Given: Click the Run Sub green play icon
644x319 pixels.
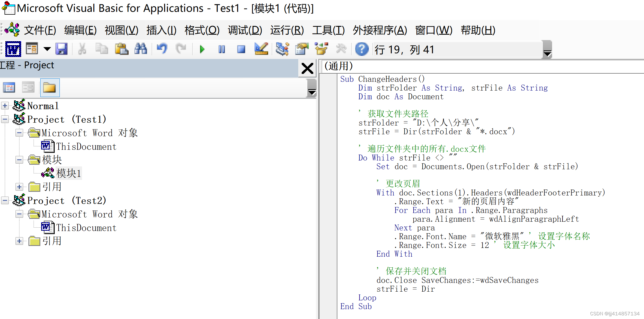Looking at the screenshot, I should (x=202, y=49).
